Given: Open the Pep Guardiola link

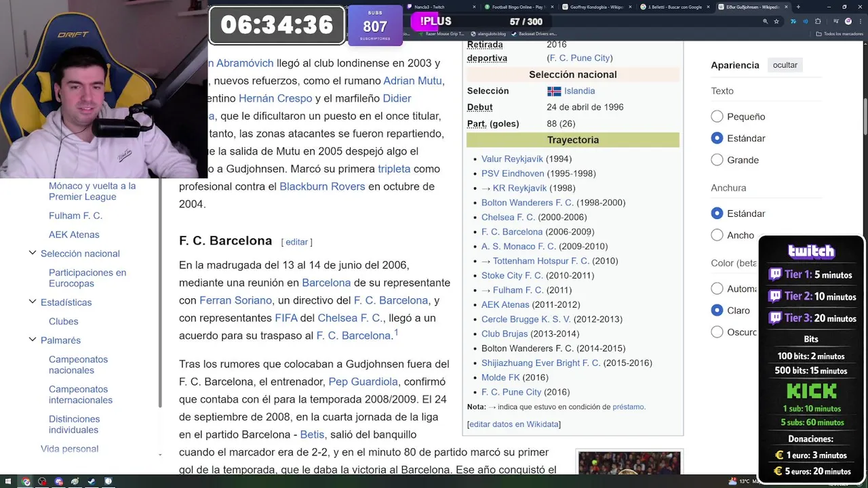Looking at the screenshot, I should tap(363, 382).
